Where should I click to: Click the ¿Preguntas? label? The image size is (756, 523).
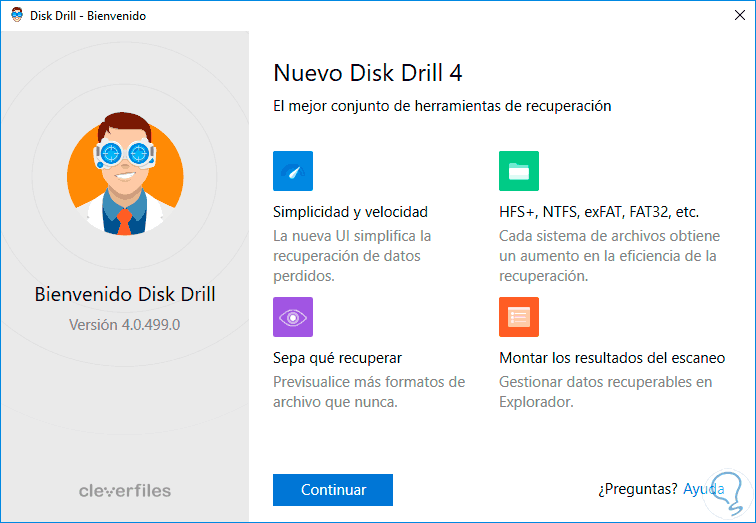click(637, 490)
